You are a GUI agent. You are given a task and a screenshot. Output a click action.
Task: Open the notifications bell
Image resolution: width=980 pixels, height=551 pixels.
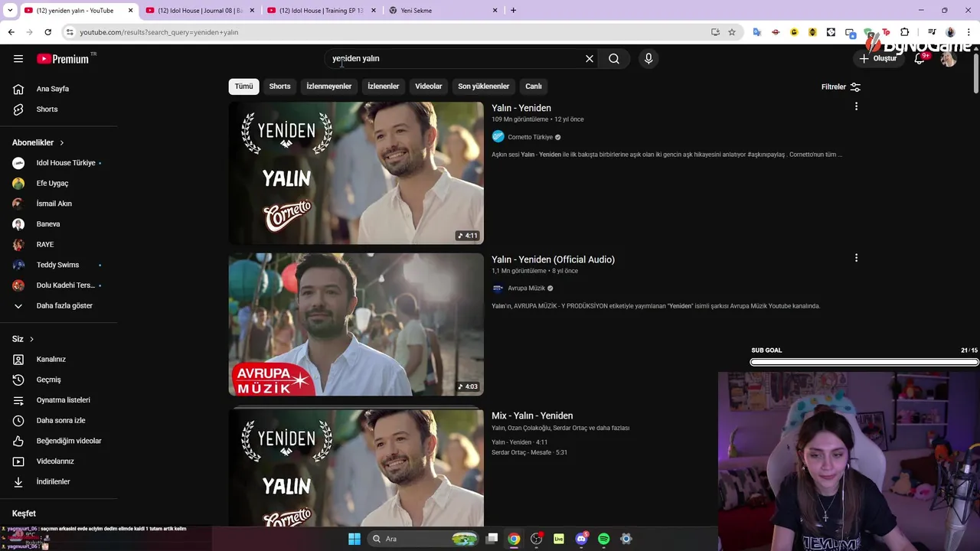click(920, 59)
